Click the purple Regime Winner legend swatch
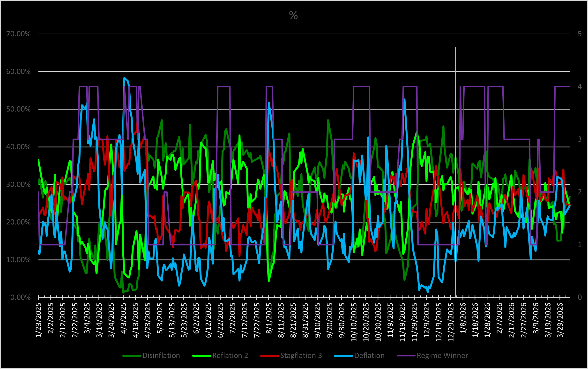The width and height of the screenshot is (588, 369). tap(406, 356)
